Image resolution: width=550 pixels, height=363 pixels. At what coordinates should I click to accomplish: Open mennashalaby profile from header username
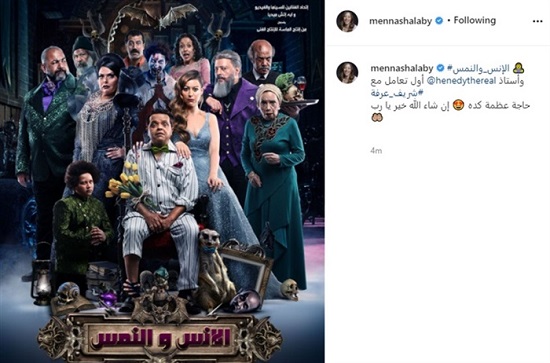[400, 21]
